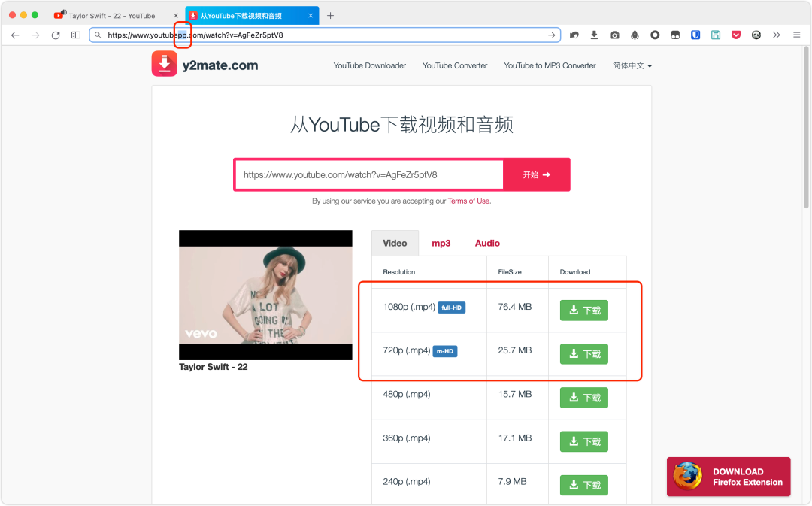Click the circle extension icon
This screenshot has height=506, width=812.
[655, 35]
